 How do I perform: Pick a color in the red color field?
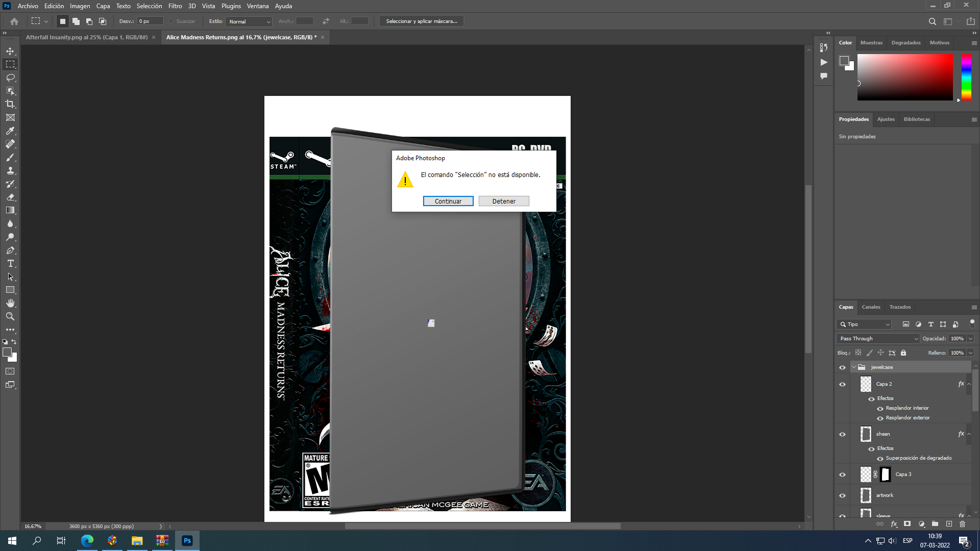[905, 77]
